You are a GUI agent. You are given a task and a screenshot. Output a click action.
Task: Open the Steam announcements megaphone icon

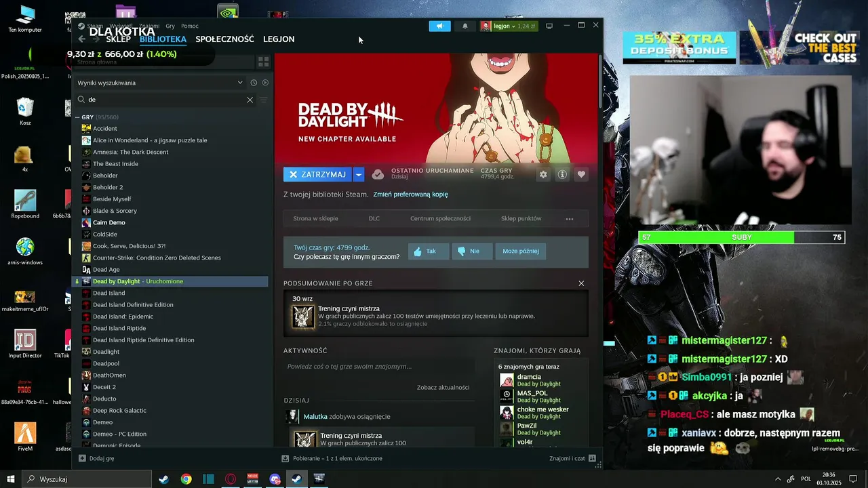click(x=439, y=26)
